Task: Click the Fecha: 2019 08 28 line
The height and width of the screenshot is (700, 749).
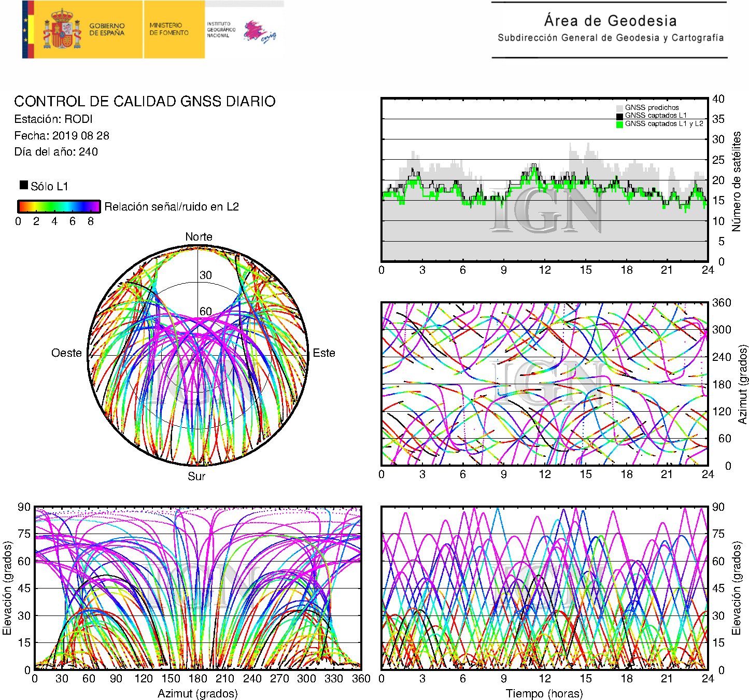Action: (x=62, y=136)
